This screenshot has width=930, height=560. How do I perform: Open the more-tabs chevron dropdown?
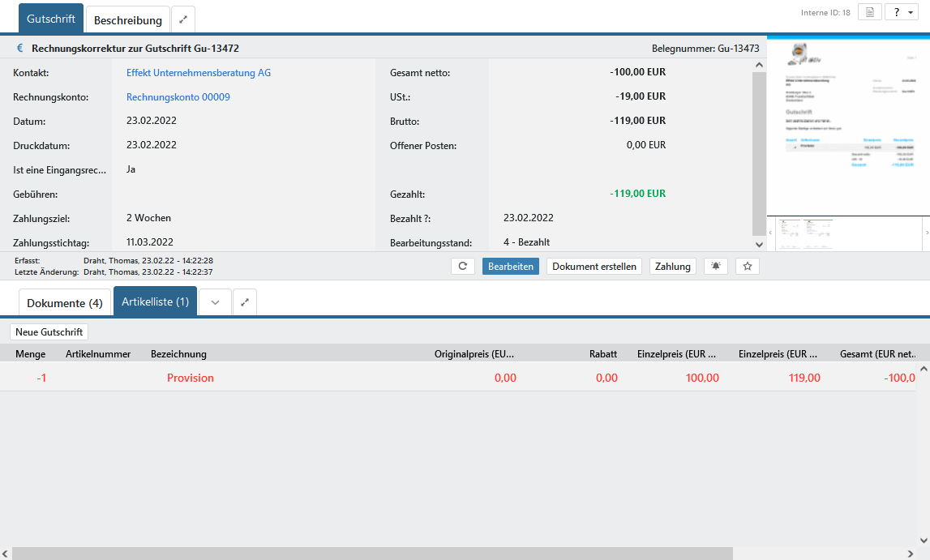pyautogui.click(x=215, y=302)
